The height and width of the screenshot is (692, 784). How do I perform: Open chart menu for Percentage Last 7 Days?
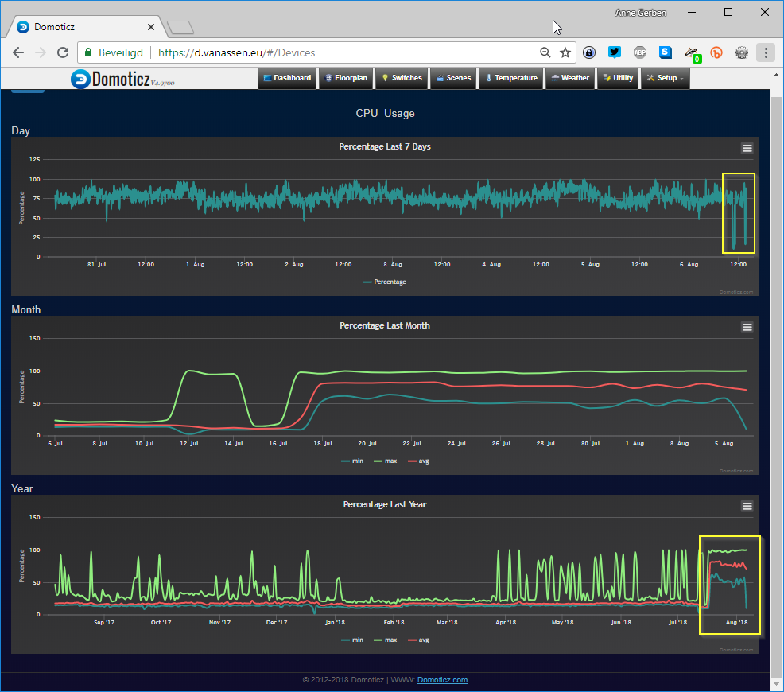(747, 148)
